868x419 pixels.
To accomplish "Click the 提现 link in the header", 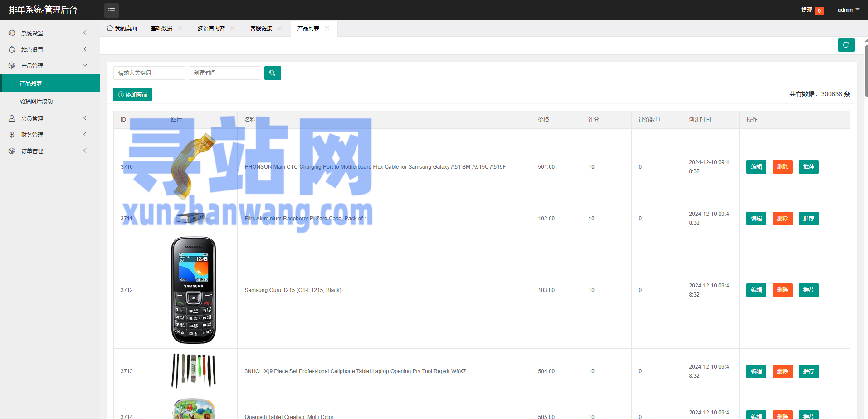I will tap(807, 10).
